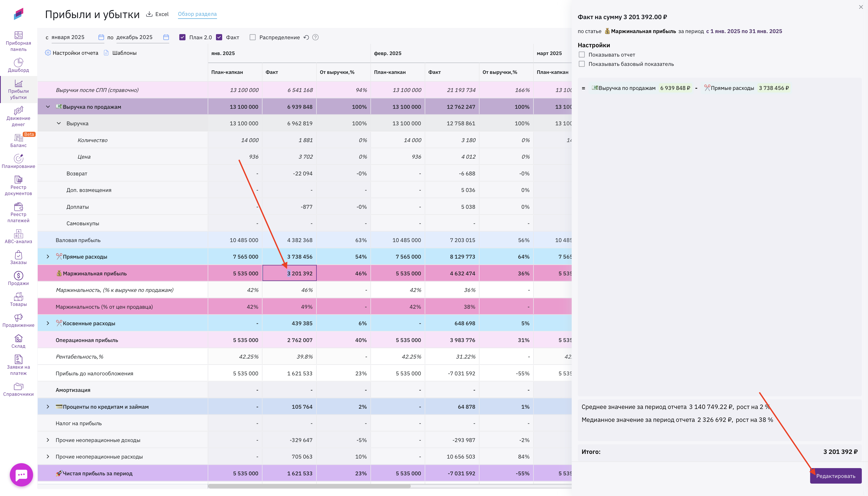Collapse the Выручка по продажам row
Screen dimensions: 868x496
pyautogui.click(x=48, y=107)
